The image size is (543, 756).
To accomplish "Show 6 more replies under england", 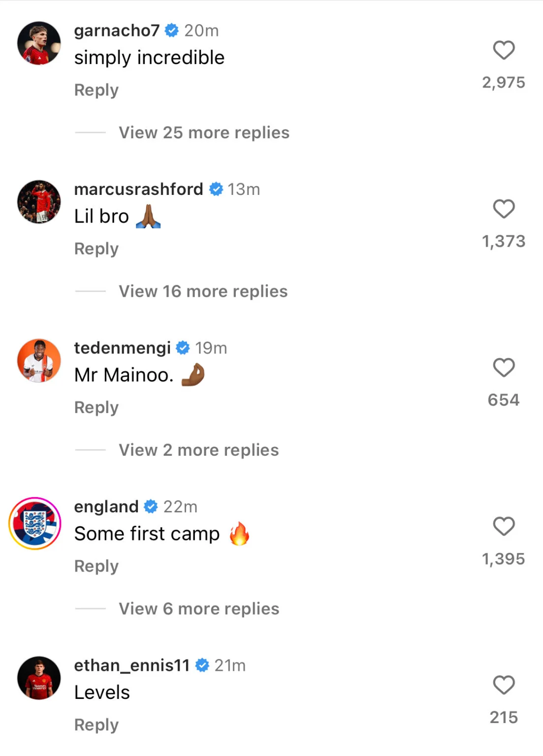I will pyautogui.click(x=199, y=609).
